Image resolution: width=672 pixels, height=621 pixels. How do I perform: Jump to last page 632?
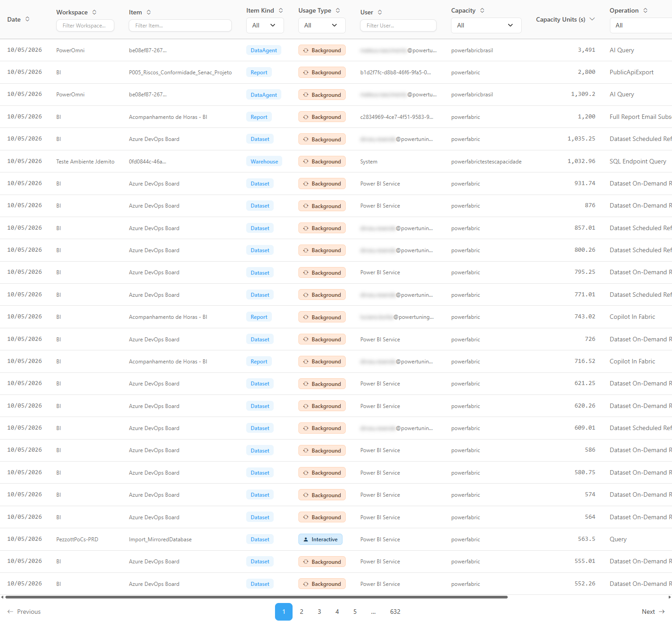395,612
